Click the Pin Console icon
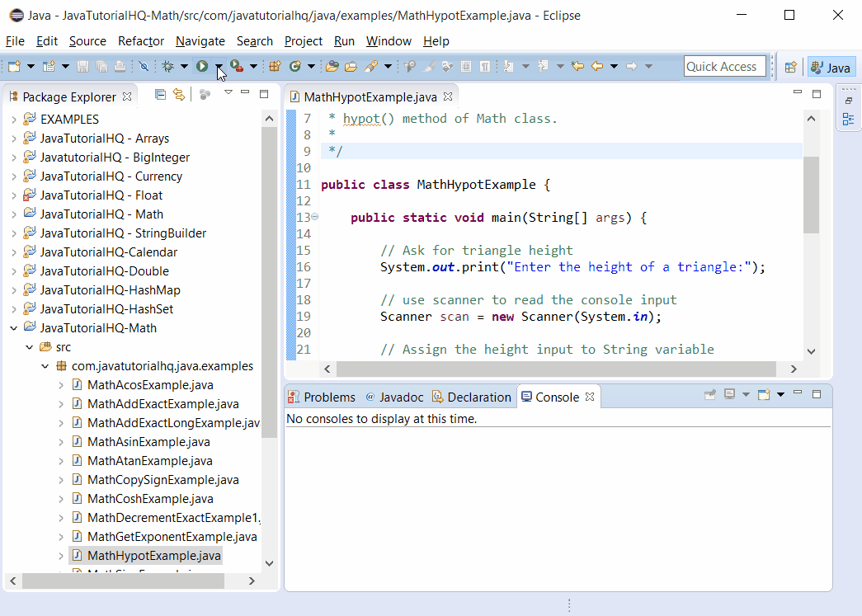This screenshot has height=616, width=862. [x=710, y=394]
